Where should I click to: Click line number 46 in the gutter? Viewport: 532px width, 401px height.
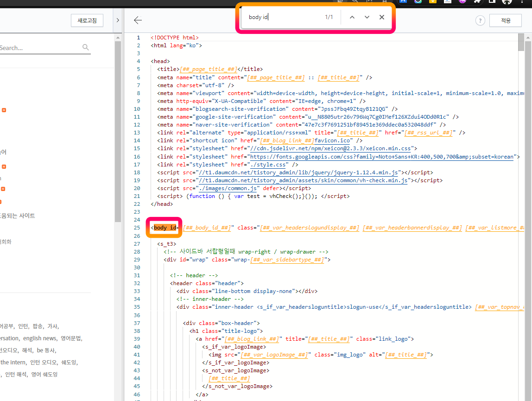(x=137, y=395)
